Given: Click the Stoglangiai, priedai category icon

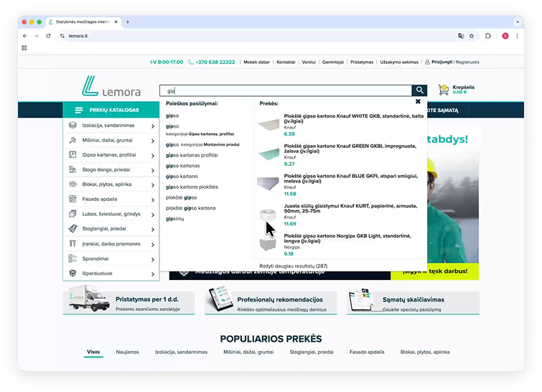Looking at the screenshot, I should [x=73, y=228].
